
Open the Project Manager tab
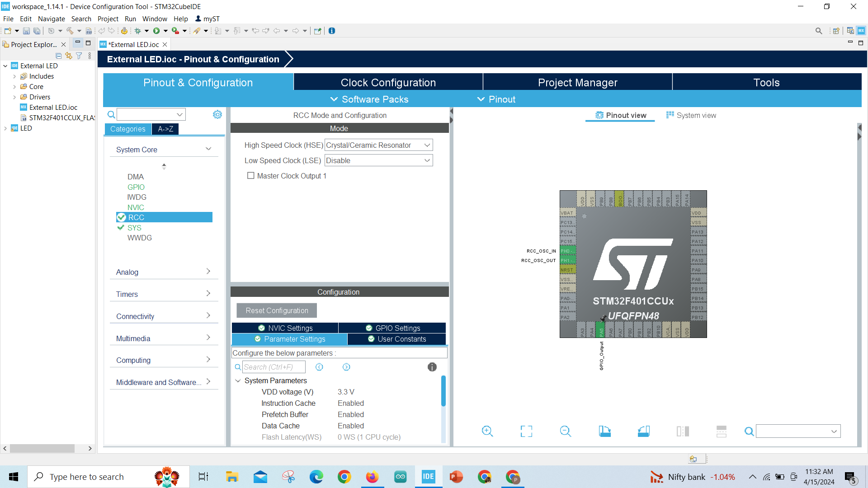577,83
